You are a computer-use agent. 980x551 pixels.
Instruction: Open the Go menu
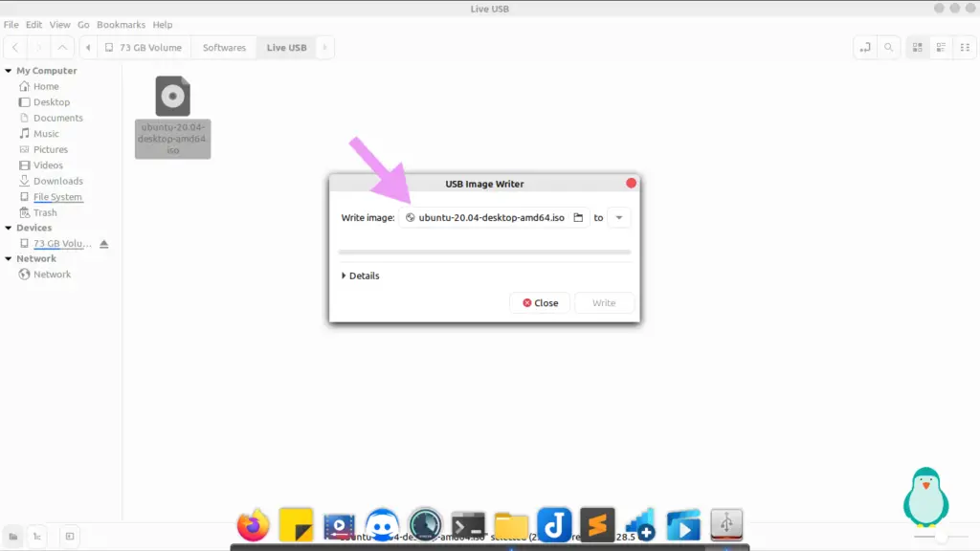pos(84,25)
